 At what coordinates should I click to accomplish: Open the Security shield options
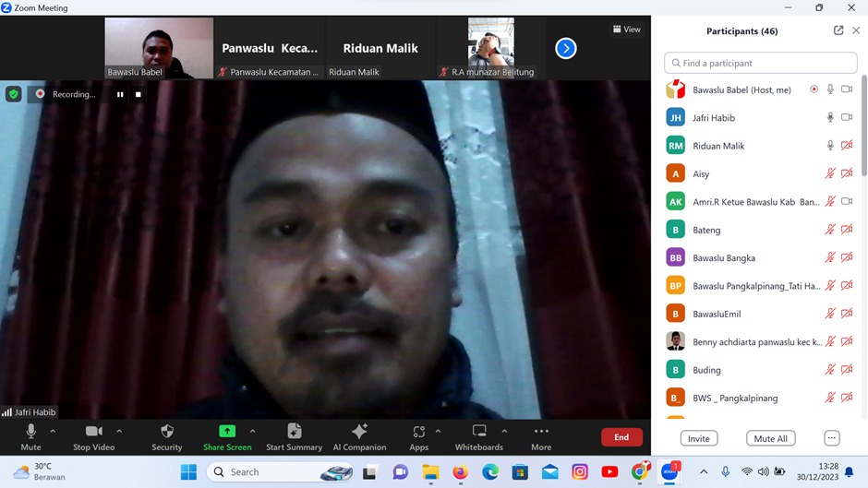tap(167, 432)
